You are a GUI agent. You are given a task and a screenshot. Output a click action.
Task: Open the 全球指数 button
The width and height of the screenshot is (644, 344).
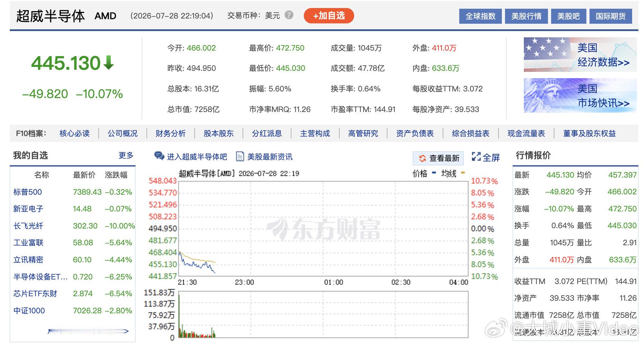[x=480, y=16]
